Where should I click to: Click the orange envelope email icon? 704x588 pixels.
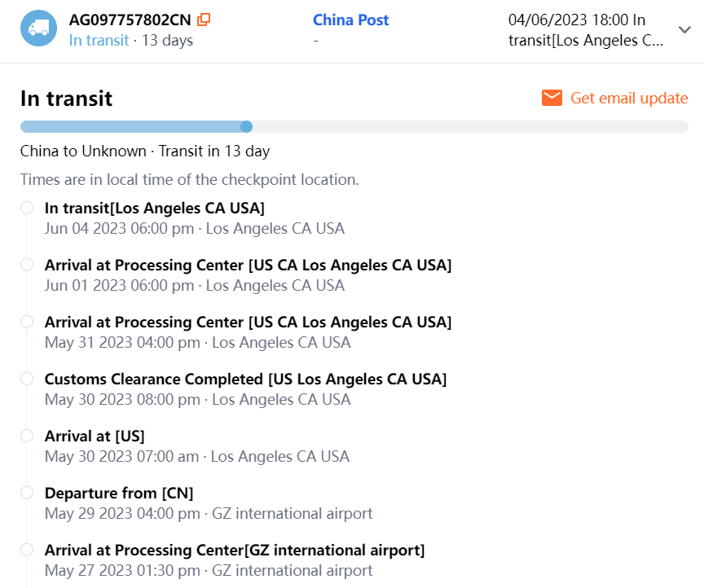552,98
